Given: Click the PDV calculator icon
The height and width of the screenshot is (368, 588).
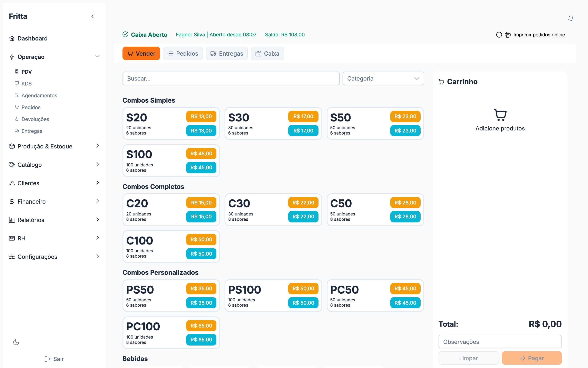Looking at the screenshot, I should pos(17,72).
